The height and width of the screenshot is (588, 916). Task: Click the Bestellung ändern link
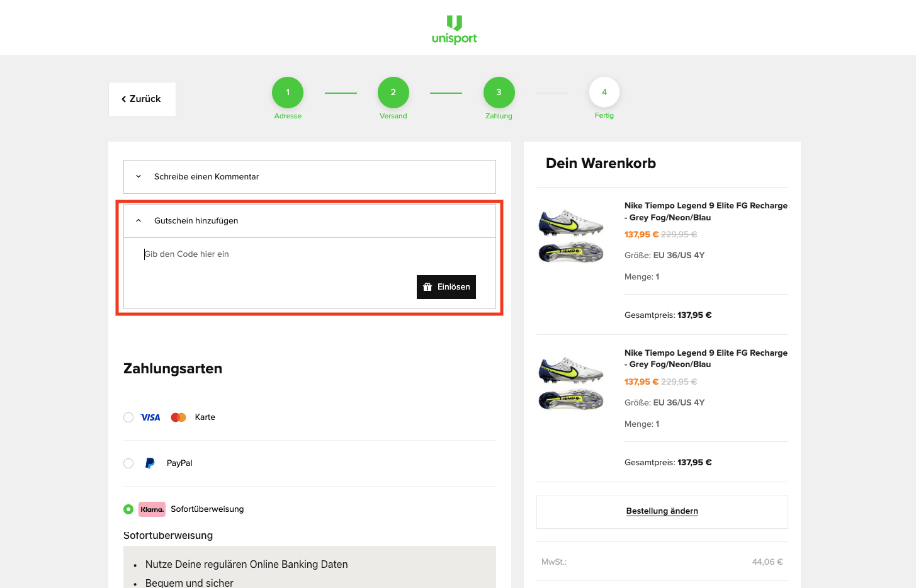(x=662, y=511)
